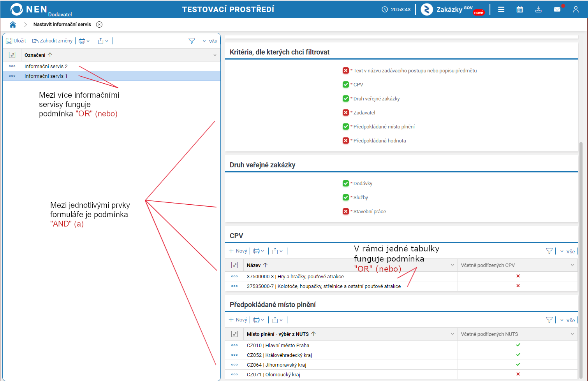Open row menu for 37535000-7 Kolotoče

[x=234, y=286]
